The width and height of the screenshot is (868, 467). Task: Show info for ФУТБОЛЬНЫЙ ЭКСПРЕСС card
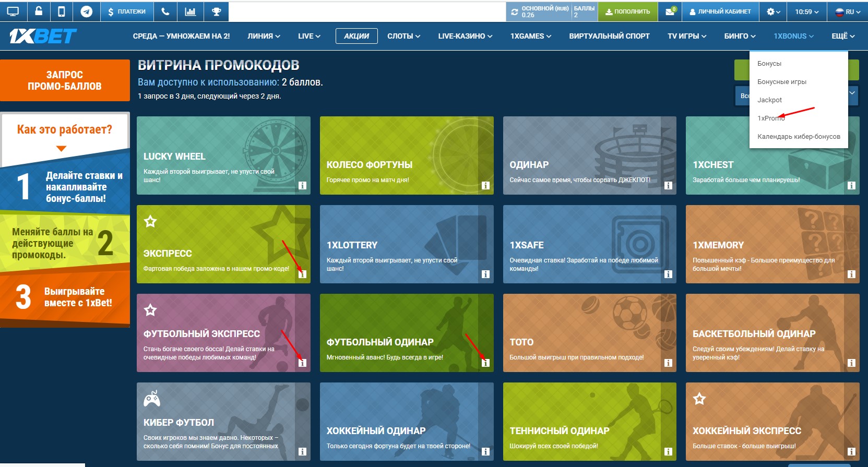point(302,363)
